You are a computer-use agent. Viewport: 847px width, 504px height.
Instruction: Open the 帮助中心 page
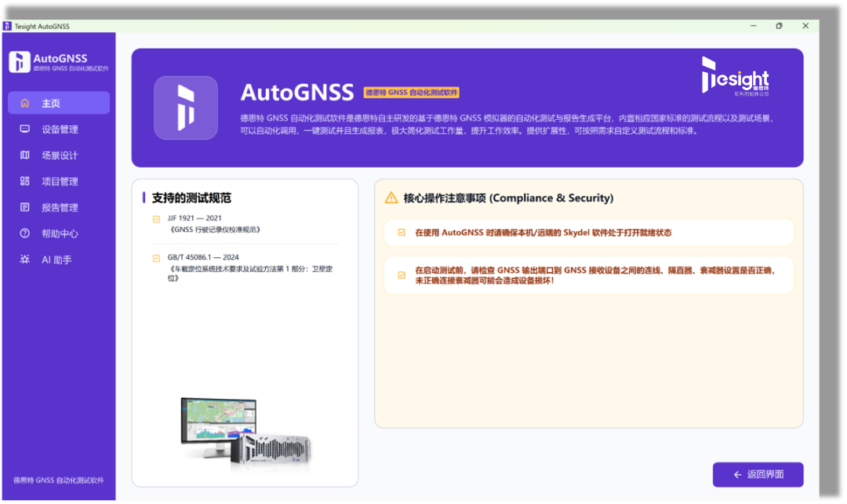(x=59, y=234)
